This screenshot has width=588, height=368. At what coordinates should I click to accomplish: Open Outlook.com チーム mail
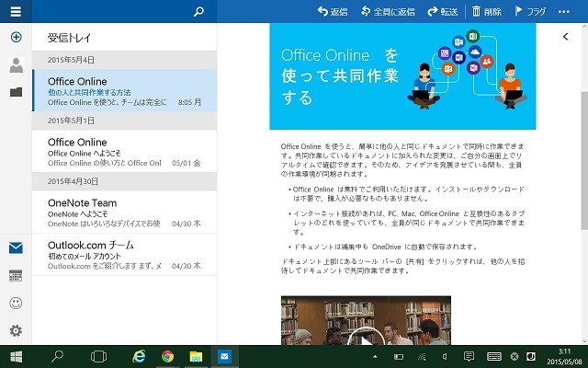click(125, 255)
